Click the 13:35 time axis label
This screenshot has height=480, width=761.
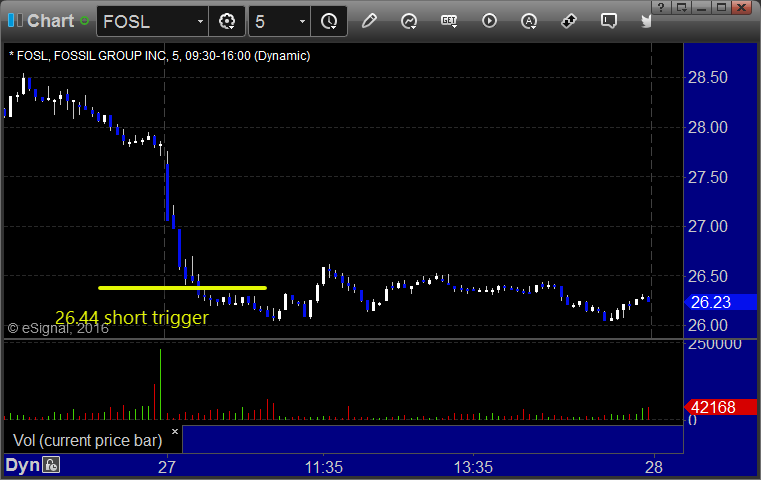pos(473,467)
